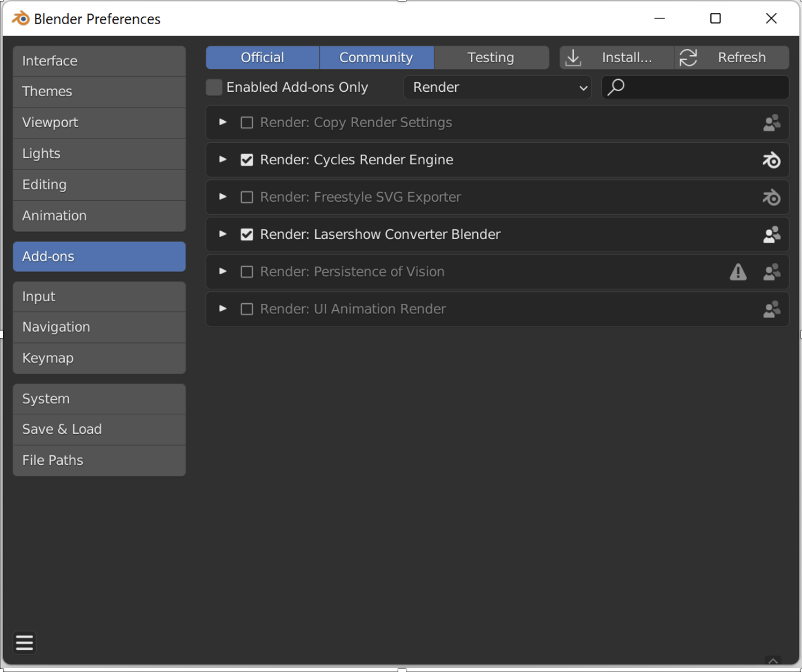Toggle the Testing add-ons filter tab
The height and width of the screenshot is (672, 802).
tap(491, 57)
